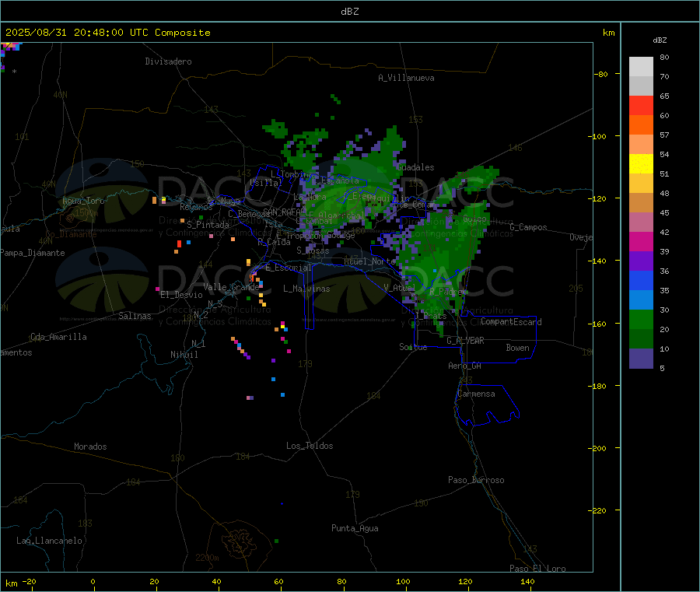
Task: Click the tan 45-48 dBZ legend swatch
Action: 641,203
